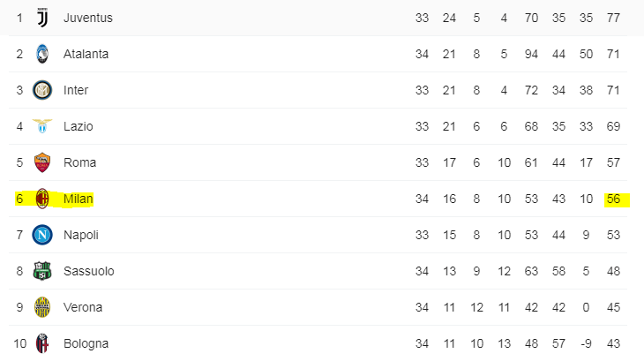The height and width of the screenshot is (361, 644).
Task: Open the Sassuolo team link
Action: click(88, 271)
